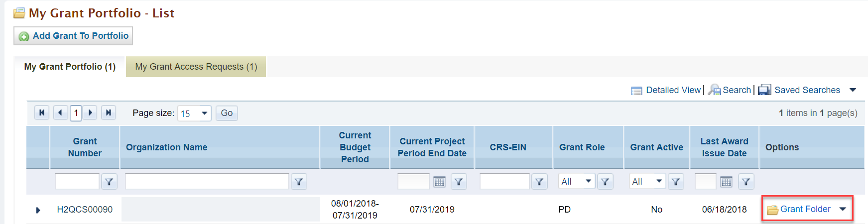This screenshot has width=868, height=224.
Task: Click the Organization Name filter text field
Action: 207,181
